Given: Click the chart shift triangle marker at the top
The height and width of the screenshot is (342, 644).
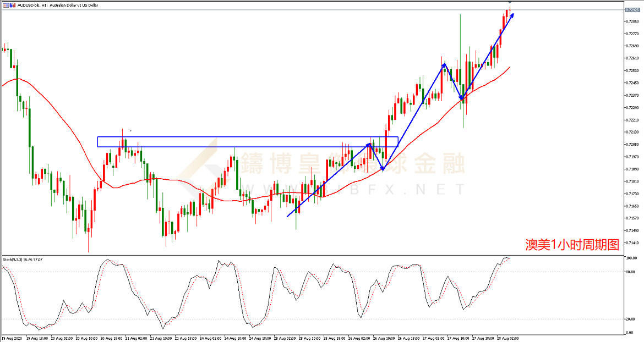Looking at the screenshot, I should [x=510, y=3].
